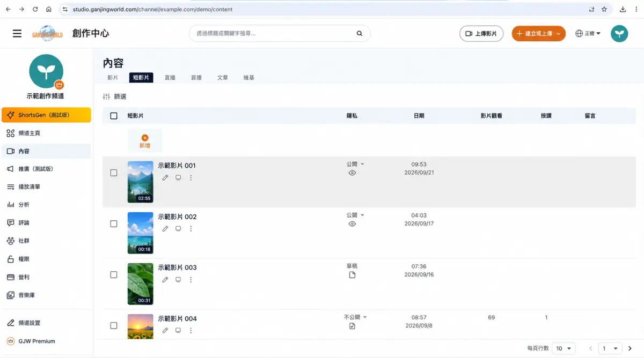
Task: Click the 上傳影片 button
Action: [x=481, y=33]
